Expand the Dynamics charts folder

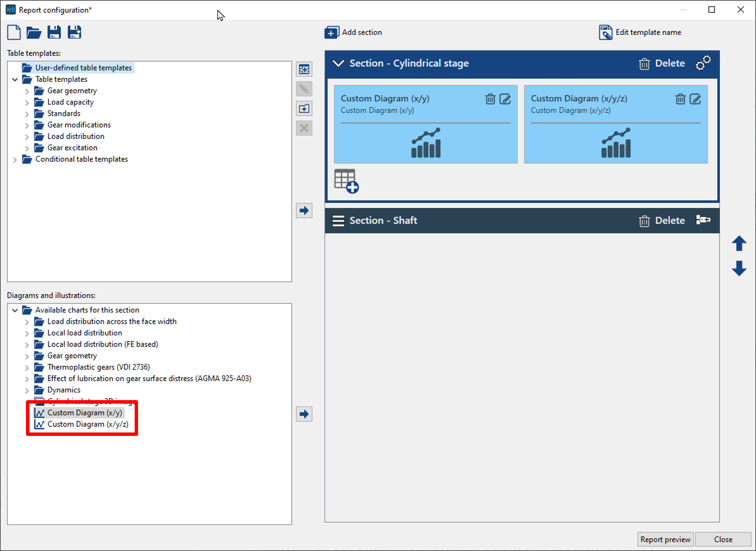[27, 390]
